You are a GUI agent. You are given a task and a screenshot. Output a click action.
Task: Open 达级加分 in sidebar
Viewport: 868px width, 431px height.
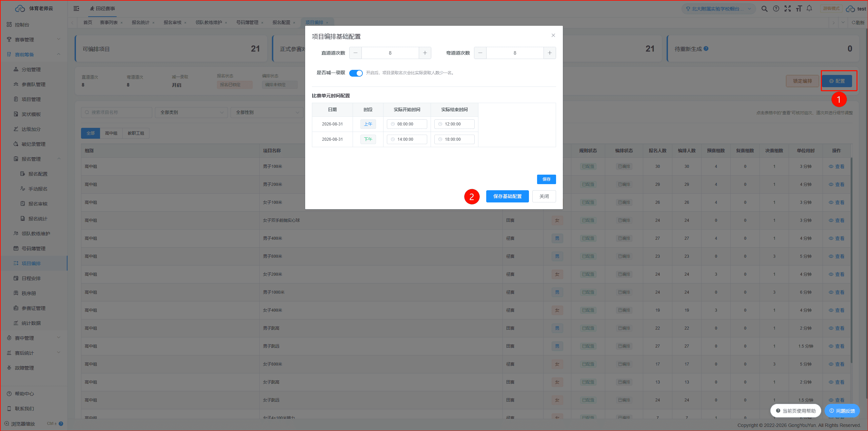pyautogui.click(x=34, y=129)
